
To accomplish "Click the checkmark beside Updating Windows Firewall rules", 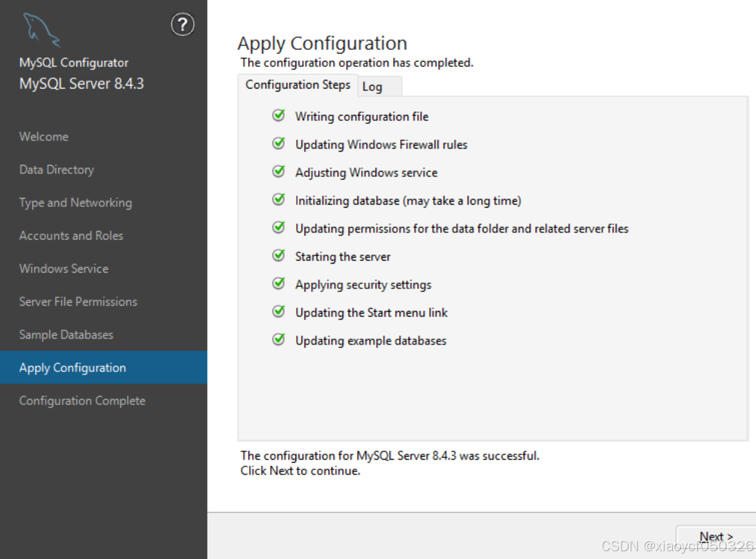I will click(x=279, y=144).
